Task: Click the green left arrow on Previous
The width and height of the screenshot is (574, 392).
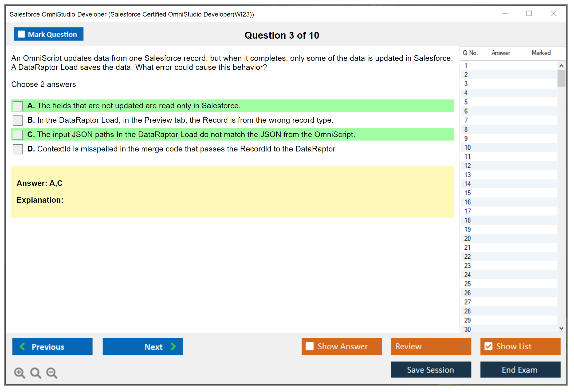Action: (x=22, y=346)
